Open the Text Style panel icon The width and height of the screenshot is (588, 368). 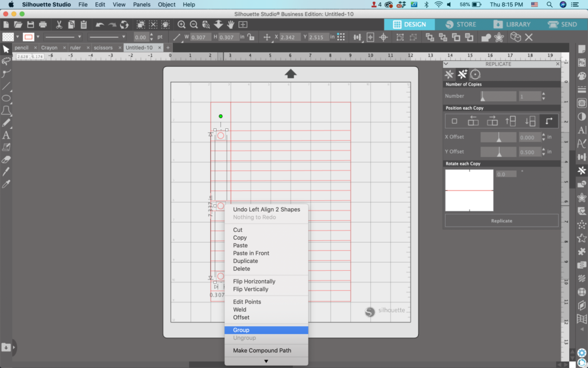coord(582,130)
